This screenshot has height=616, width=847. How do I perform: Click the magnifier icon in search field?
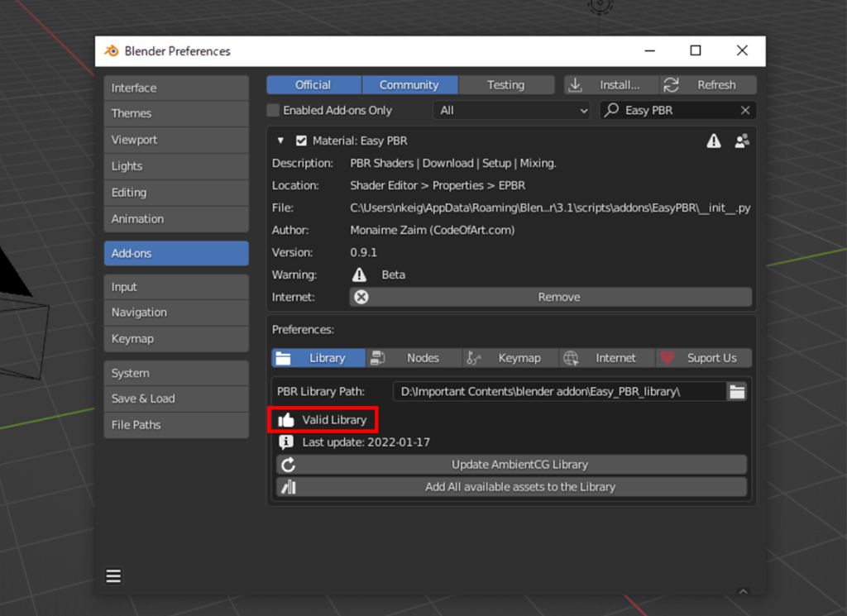(x=612, y=110)
